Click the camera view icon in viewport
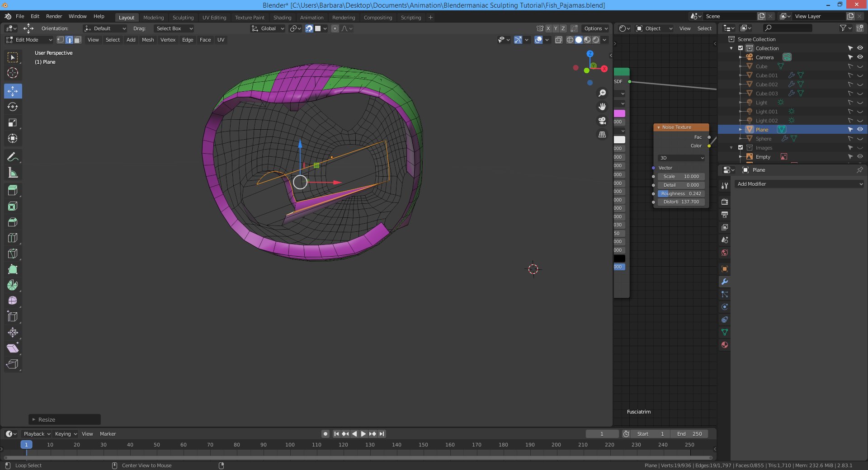The height and width of the screenshot is (470, 868). 602,121
